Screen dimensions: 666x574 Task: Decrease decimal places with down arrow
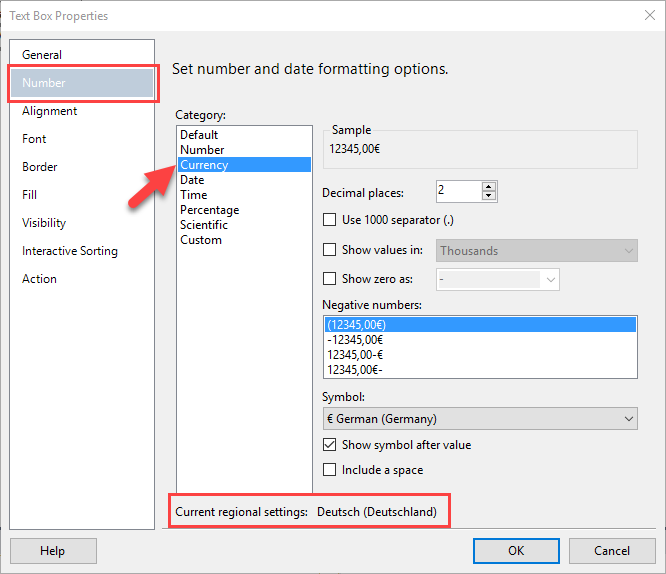(x=488, y=195)
